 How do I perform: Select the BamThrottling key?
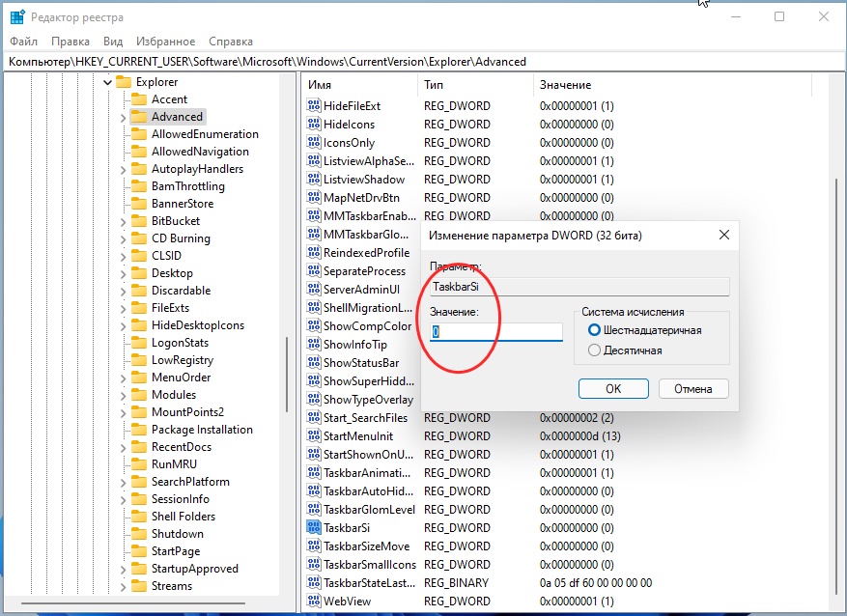point(188,186)
